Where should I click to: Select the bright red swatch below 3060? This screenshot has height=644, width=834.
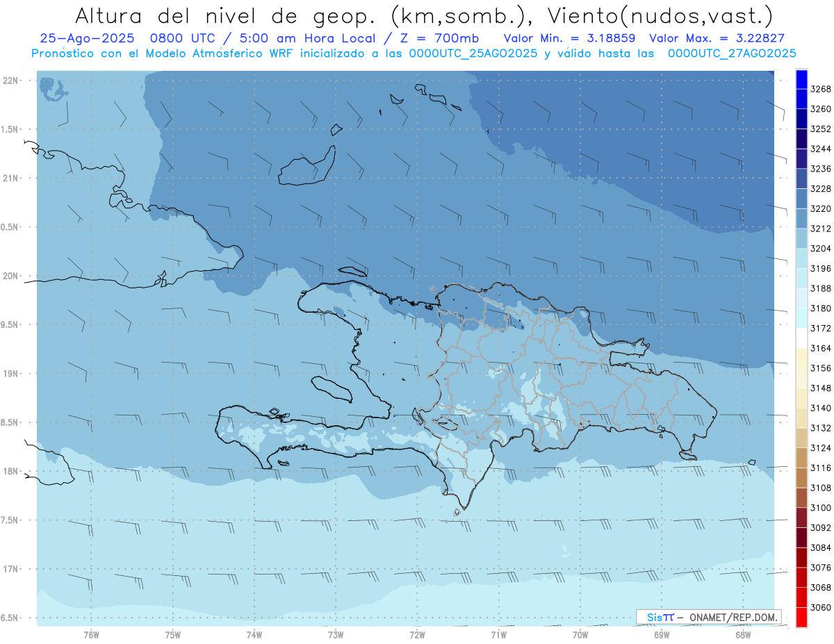point(801,617)
